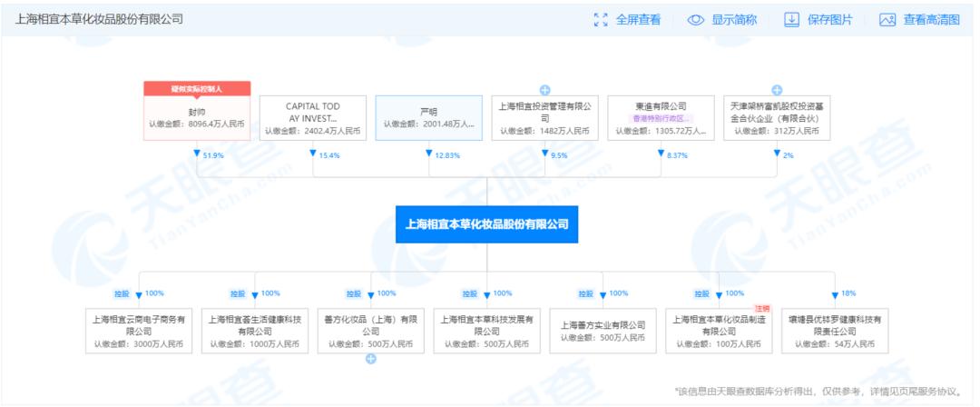Click the 51.9% share percentage
Screen dimensions: 980x407
coord(214,154)
